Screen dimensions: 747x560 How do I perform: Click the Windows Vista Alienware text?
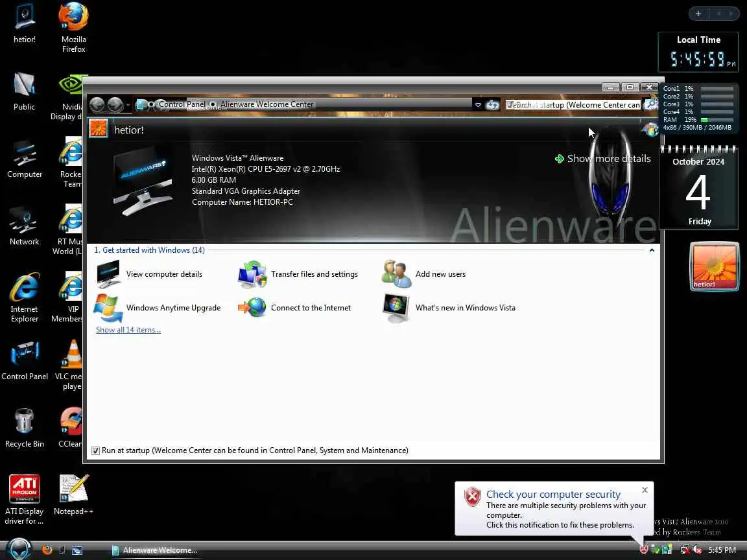238,158
